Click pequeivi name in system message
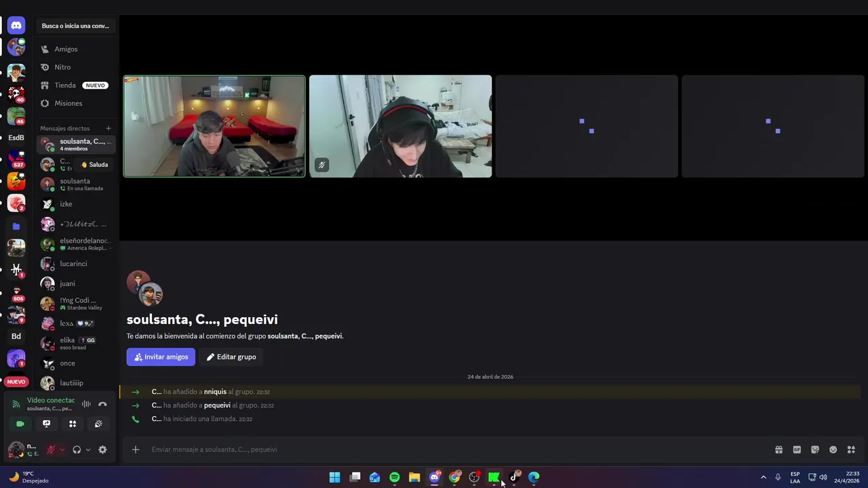The image size is (868, 488). click(217, 405)
